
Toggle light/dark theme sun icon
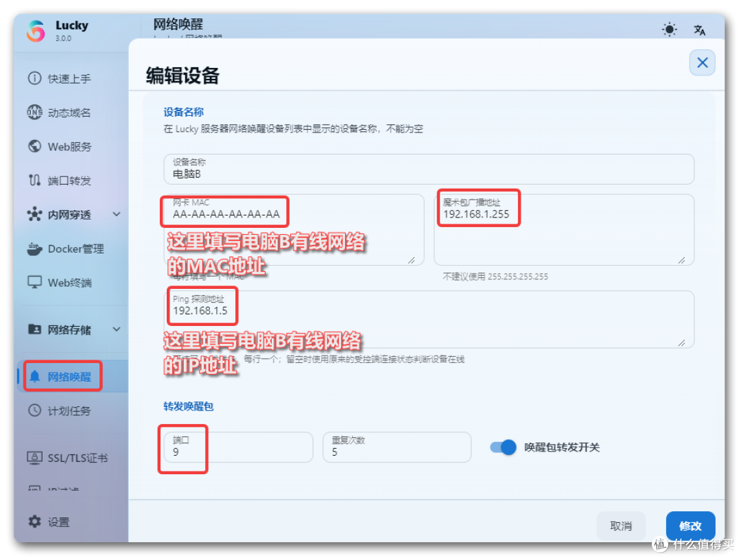[x=669, y=30]
